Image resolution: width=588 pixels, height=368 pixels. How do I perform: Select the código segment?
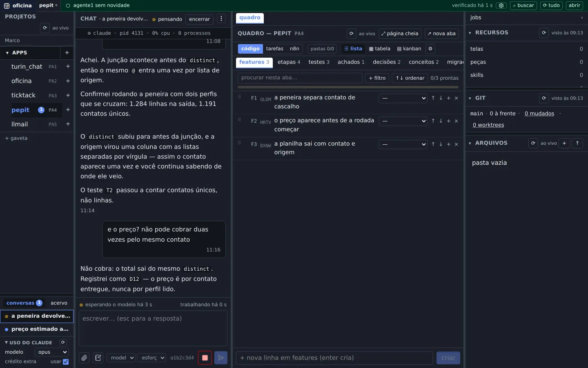(250, 49)
